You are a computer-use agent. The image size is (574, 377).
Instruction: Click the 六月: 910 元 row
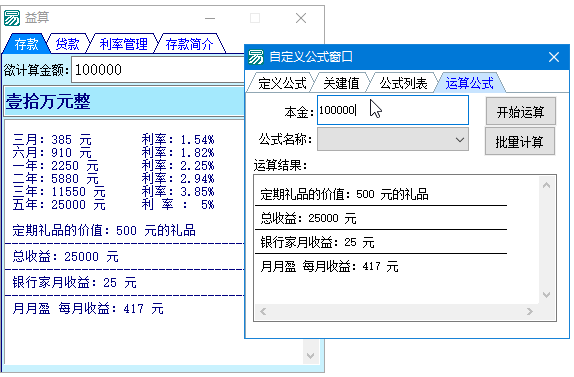point(52,152)
